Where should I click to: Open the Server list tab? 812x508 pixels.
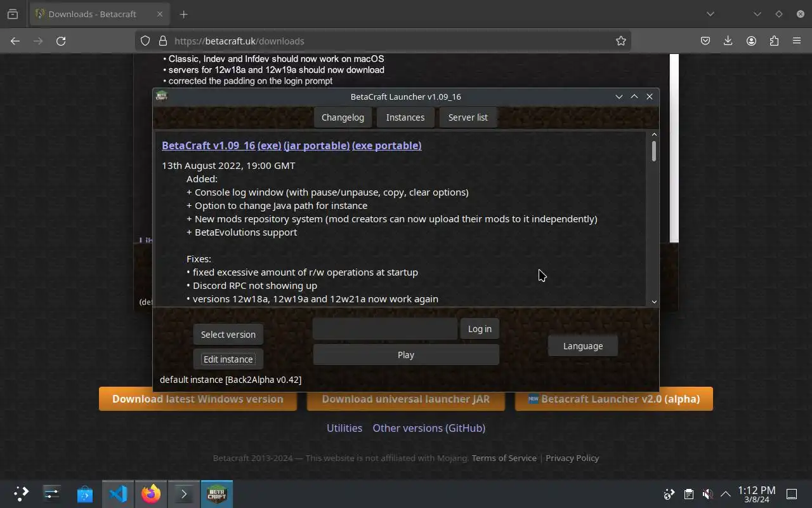tap(468, 117)
